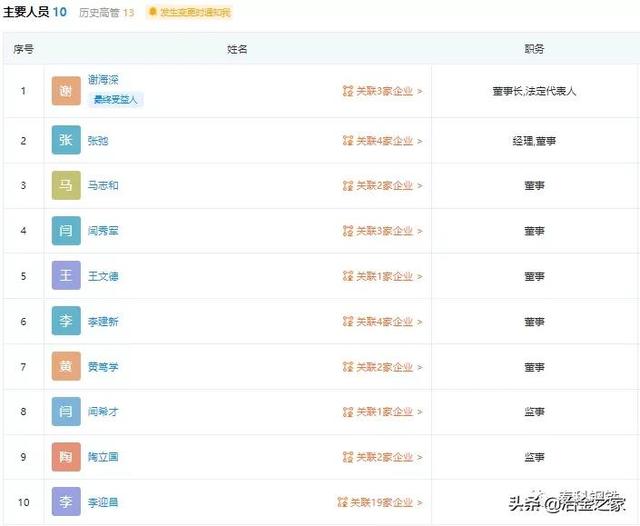Open 王文德's profile link

point(103,276)
